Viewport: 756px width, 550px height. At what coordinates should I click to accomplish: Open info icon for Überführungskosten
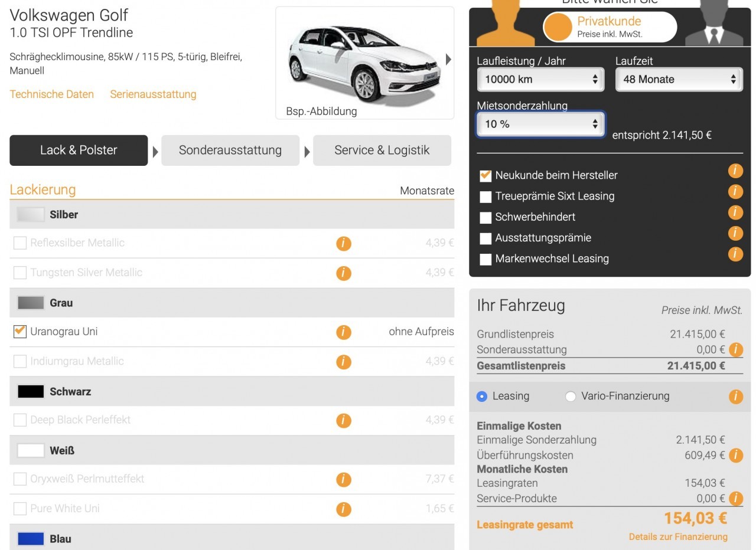point(736,456)
